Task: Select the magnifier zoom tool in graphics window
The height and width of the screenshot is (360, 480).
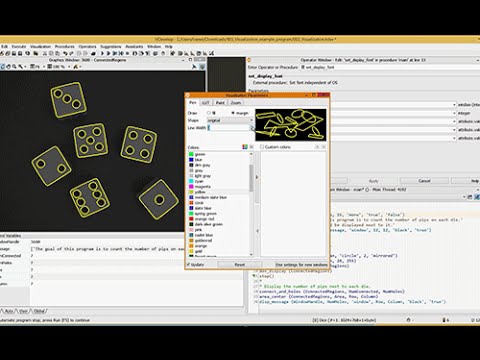Action: point(14,67)
